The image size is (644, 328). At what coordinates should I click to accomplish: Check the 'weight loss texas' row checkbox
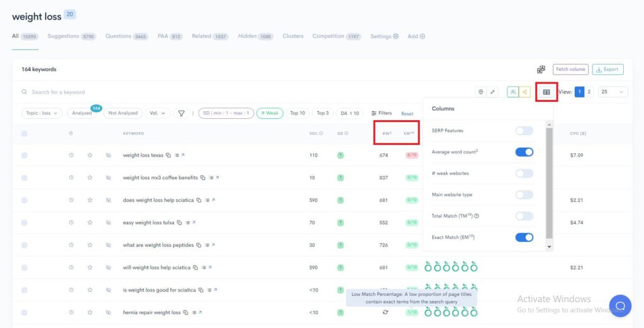(x=25, y=155)
